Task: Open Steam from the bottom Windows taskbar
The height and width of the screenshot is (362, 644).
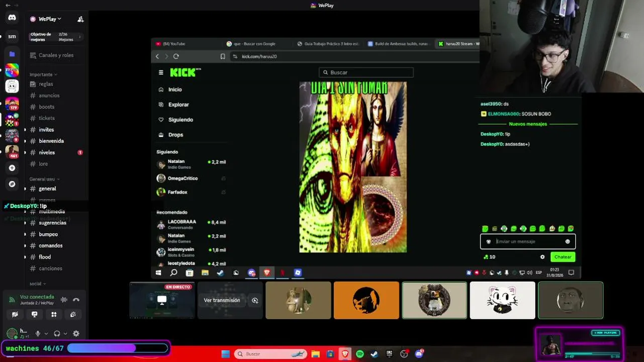Action: coord(375,354)
